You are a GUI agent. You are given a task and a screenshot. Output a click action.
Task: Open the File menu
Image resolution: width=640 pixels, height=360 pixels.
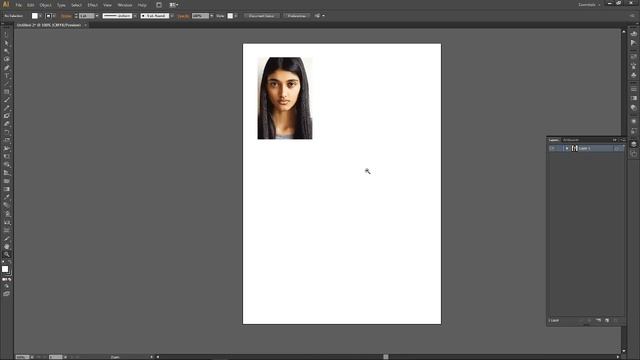(19, 5)
